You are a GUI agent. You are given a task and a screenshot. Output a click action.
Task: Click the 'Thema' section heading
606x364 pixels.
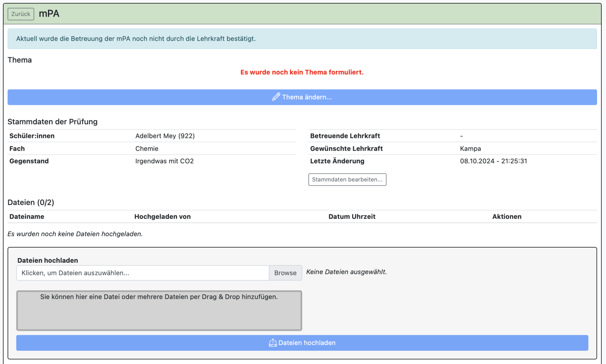point(19,60)
